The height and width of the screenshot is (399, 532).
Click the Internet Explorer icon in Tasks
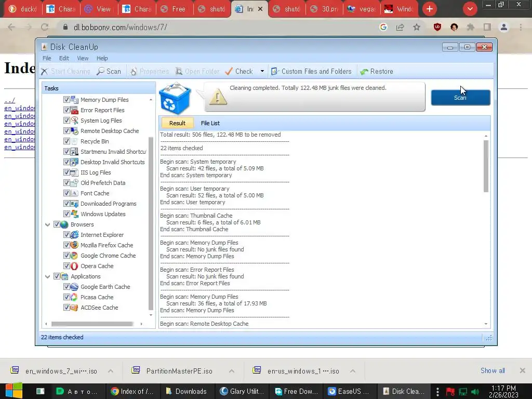coord(74,235)
